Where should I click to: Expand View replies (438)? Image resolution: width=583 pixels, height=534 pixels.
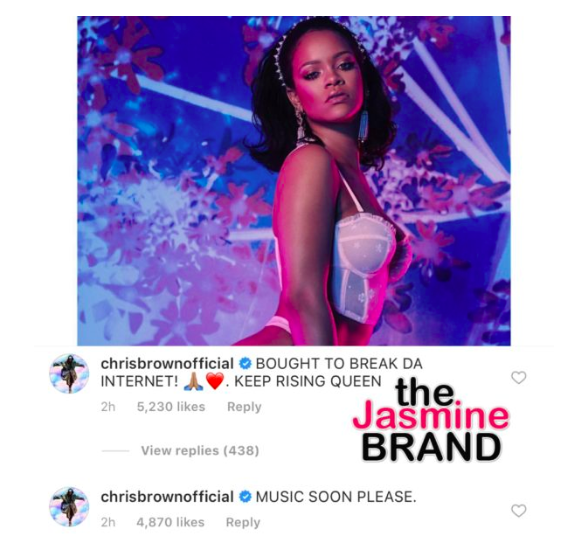click(200, 451)
